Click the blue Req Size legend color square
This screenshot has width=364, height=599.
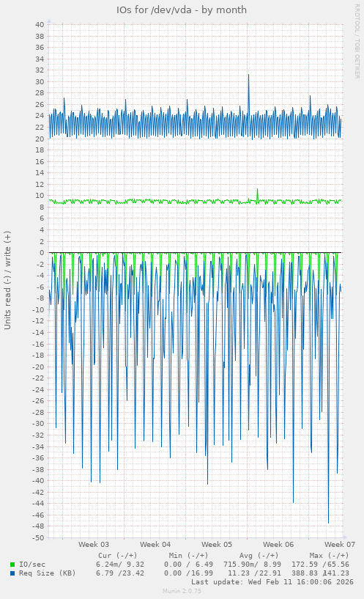12,573
